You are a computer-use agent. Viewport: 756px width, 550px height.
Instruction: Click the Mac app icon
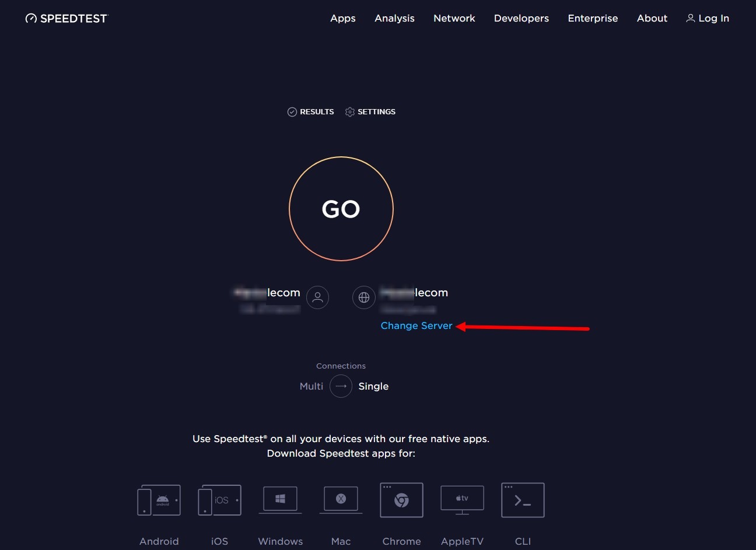341,500
